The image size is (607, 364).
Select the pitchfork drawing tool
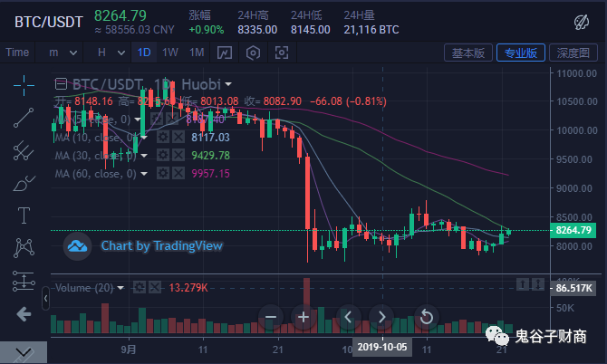coord(24,150)
